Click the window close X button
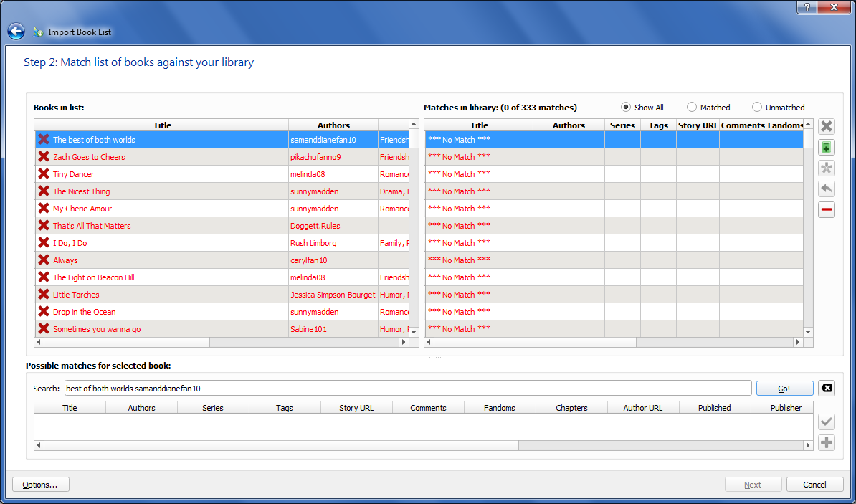 pyautogui.click(x=835, y=6)
